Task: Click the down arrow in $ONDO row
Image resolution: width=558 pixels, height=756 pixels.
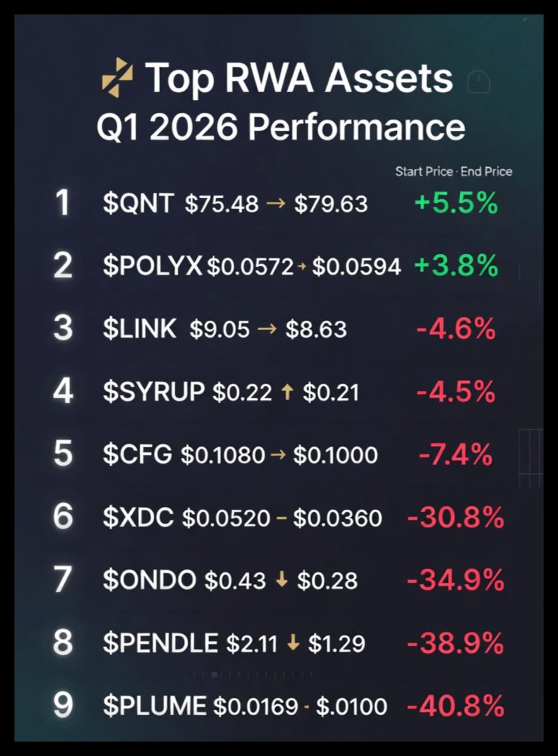Action: click(282, 580)
